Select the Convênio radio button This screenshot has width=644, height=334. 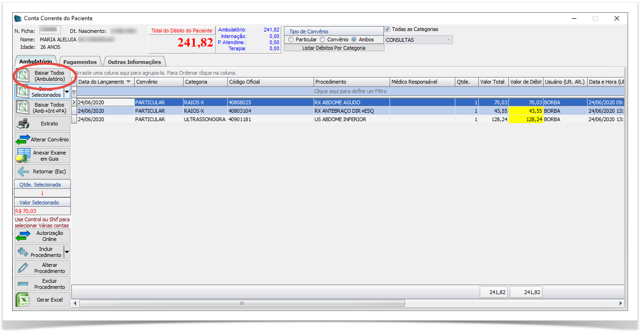coord(322,40)
